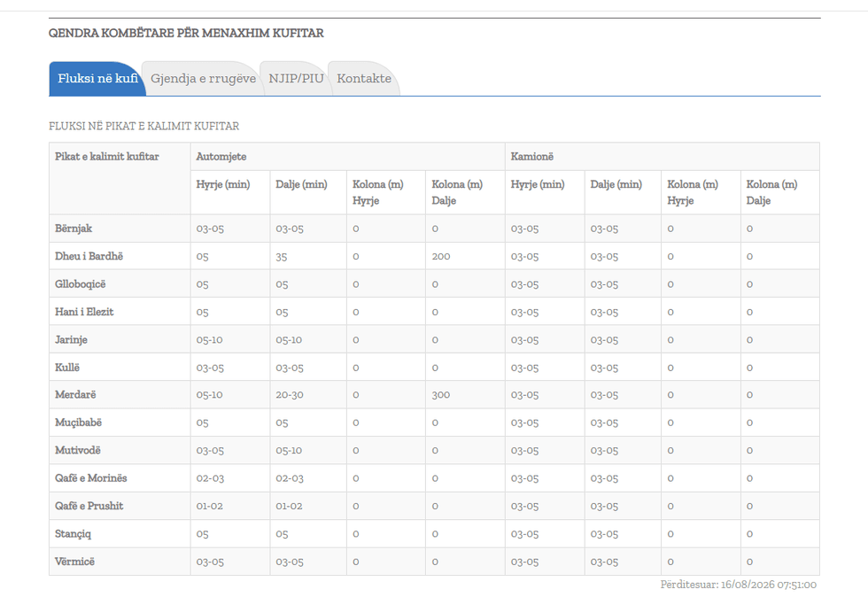This screenshot has width=868, height=605.
Task: Select the Bërnjak row label
Action: (73, 229)
